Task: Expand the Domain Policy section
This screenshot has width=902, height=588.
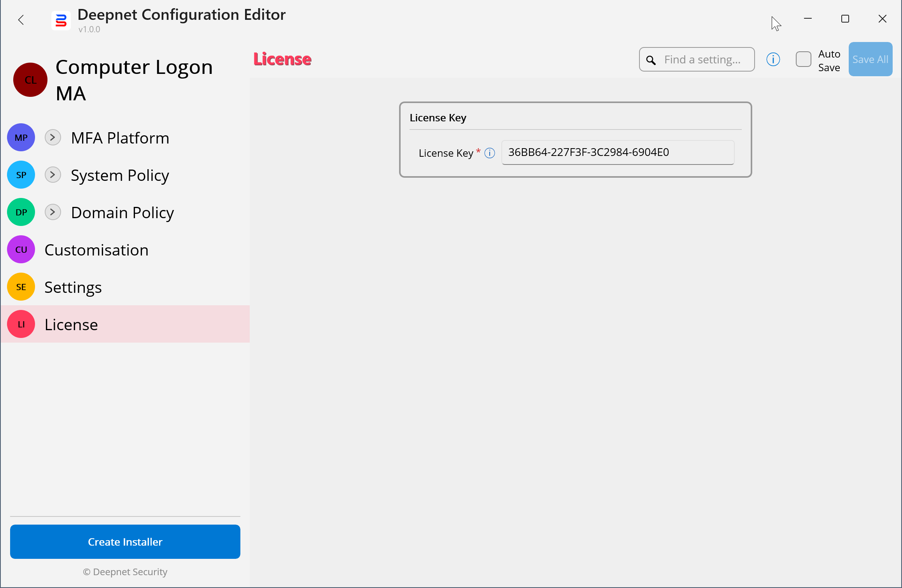Action: click(53, 212)
